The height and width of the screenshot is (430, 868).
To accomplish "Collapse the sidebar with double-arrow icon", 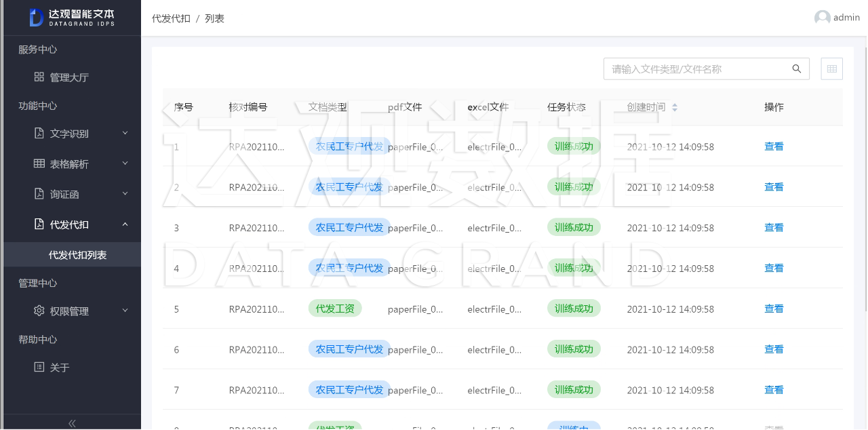I will coord(72,423).
